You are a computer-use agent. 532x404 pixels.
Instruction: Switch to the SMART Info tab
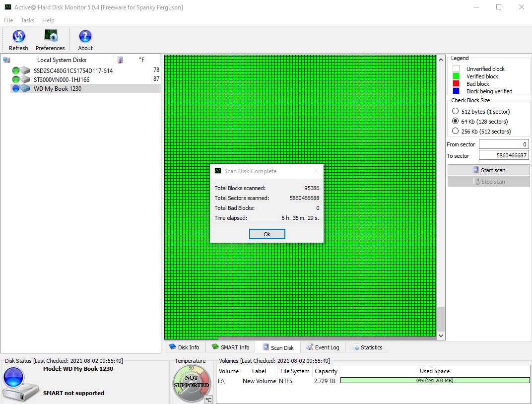(230, 347)
